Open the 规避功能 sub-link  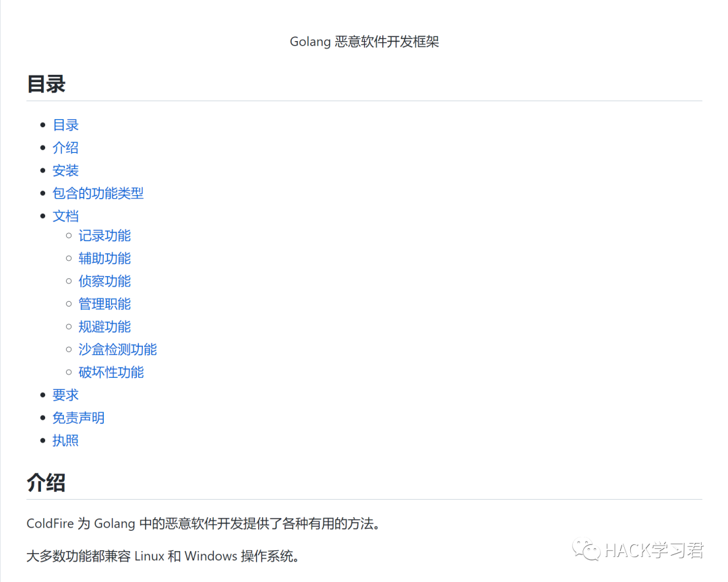(104, 327)
